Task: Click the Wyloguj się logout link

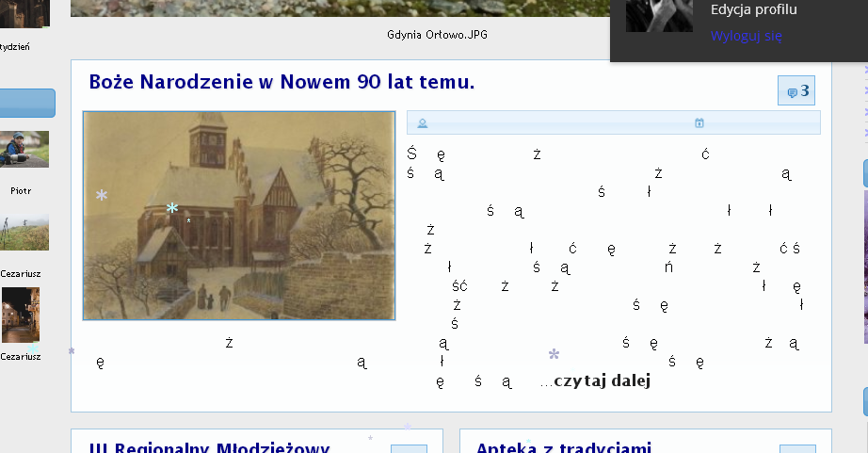Action: pos(746,37)
